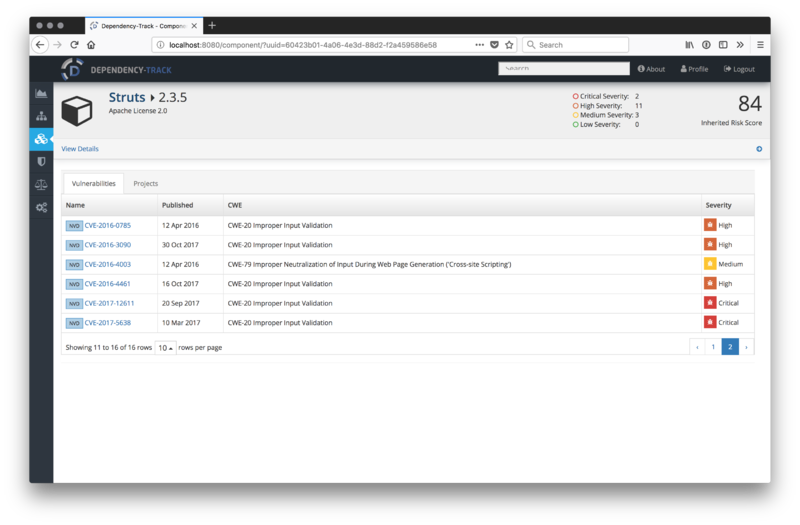
Task: Click the 'Critical Severity' count label
Action: click(606, 96)
